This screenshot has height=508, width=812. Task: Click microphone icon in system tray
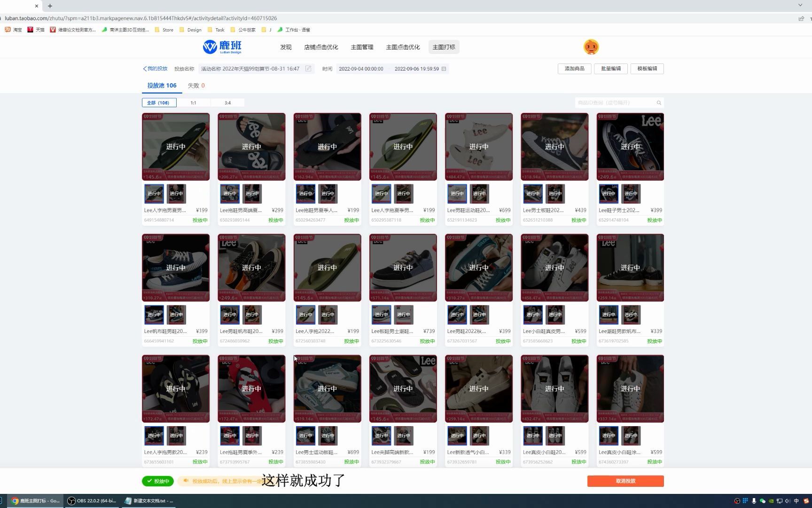point(754,501)
